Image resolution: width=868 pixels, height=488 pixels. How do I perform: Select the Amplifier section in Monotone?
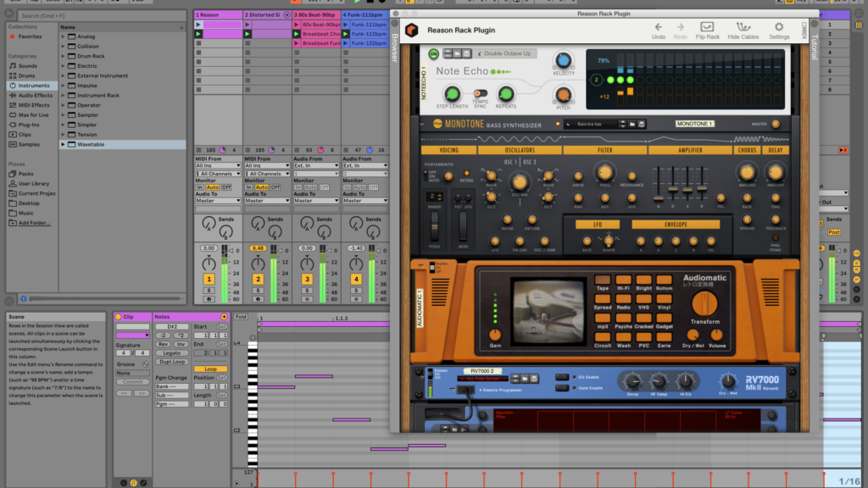coord(690,150)
